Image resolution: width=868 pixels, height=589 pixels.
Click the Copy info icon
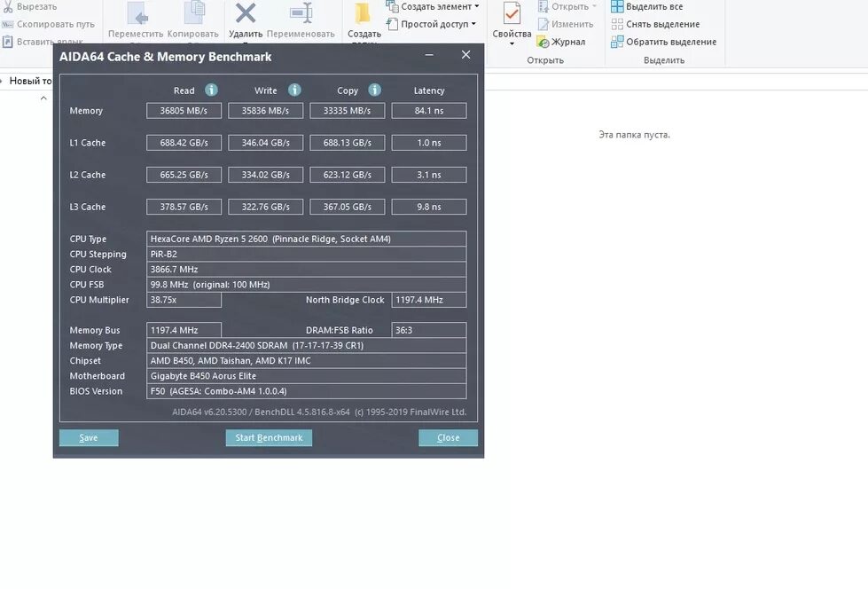tap(375, 90)
